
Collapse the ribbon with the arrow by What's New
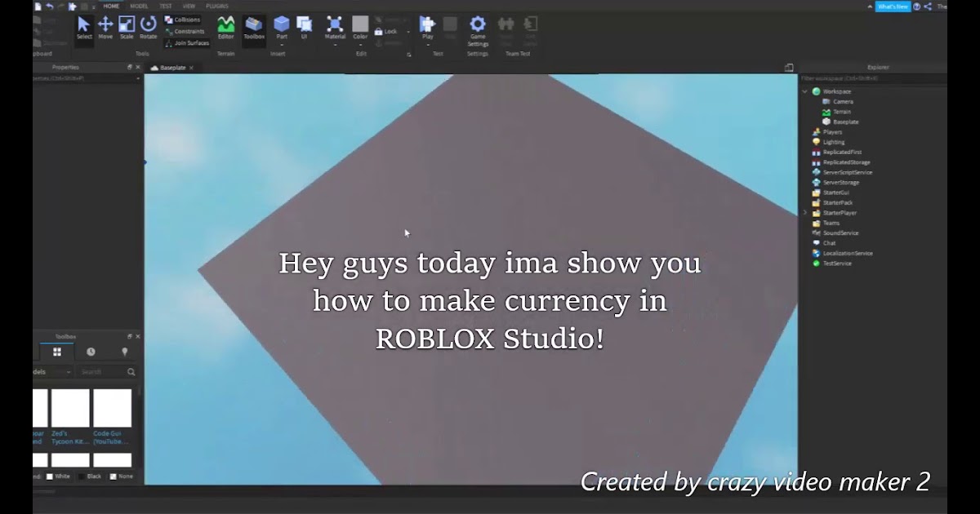pyautogui.click(x=868, y=6)
